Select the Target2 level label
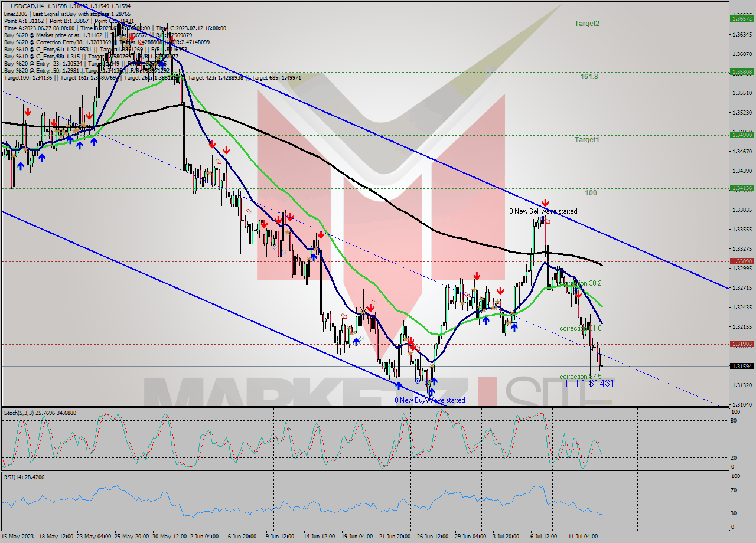Screen dimensions: 756x543 pos(587,24)
